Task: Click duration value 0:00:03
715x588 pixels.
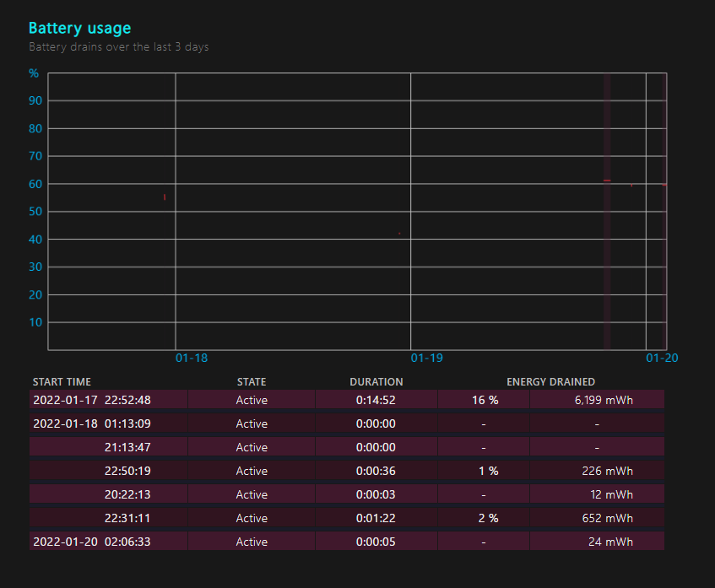Action: 376,494
